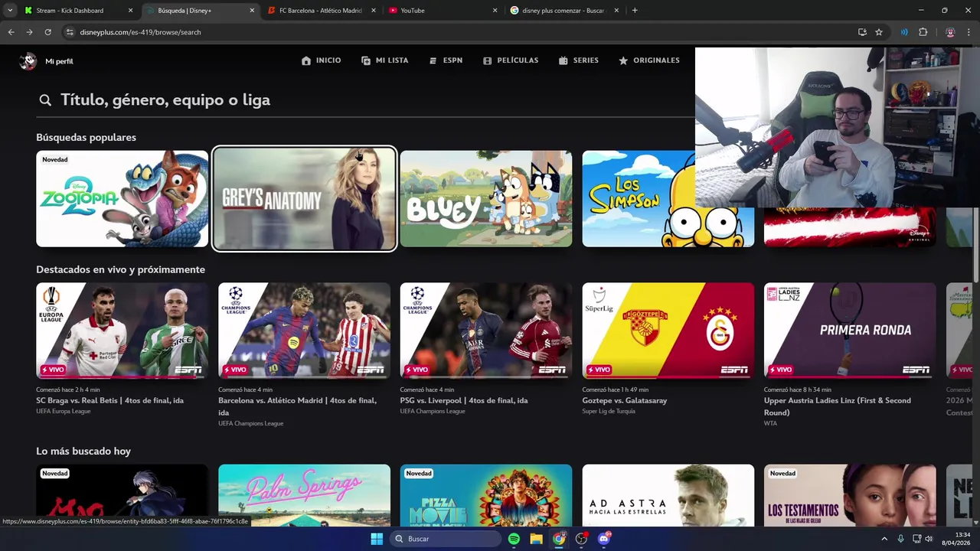The width and height of the screenshot is (980, 551).
Task: Click the disneyplus.com address bar URL
Action: click(x=140, y=32)
